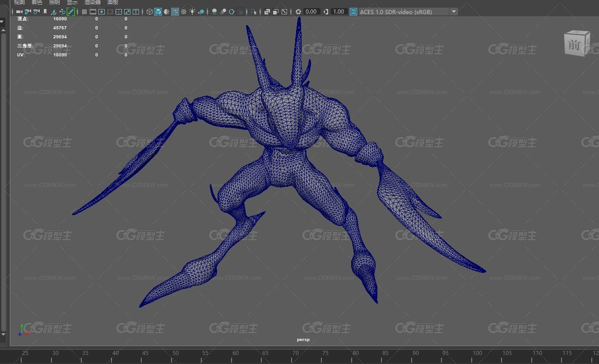Toggle the Resolution Gate icon
This screenshot has height=364, width=599.
[x=102, y=12]
